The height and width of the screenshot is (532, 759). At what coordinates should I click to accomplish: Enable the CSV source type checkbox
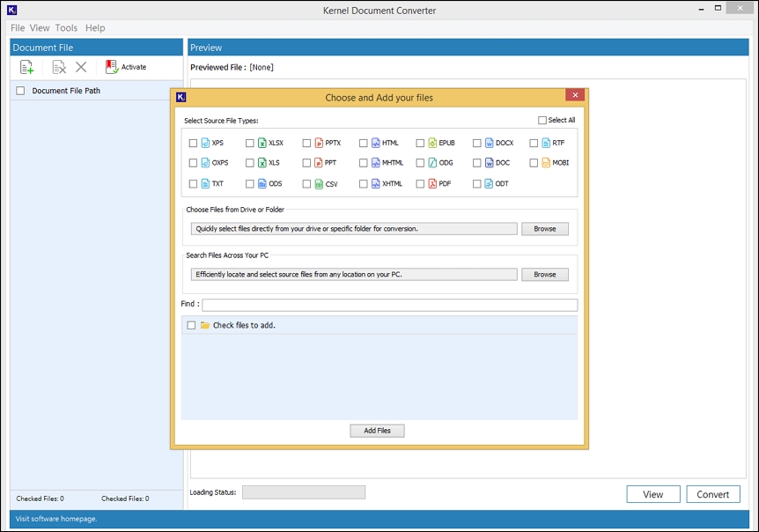pyautogui.click(x=306, y=184)
